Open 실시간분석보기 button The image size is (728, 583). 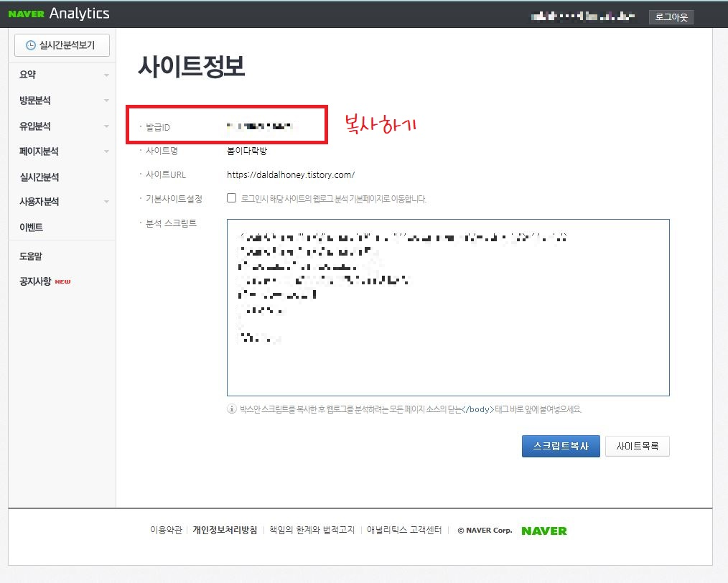62,45
